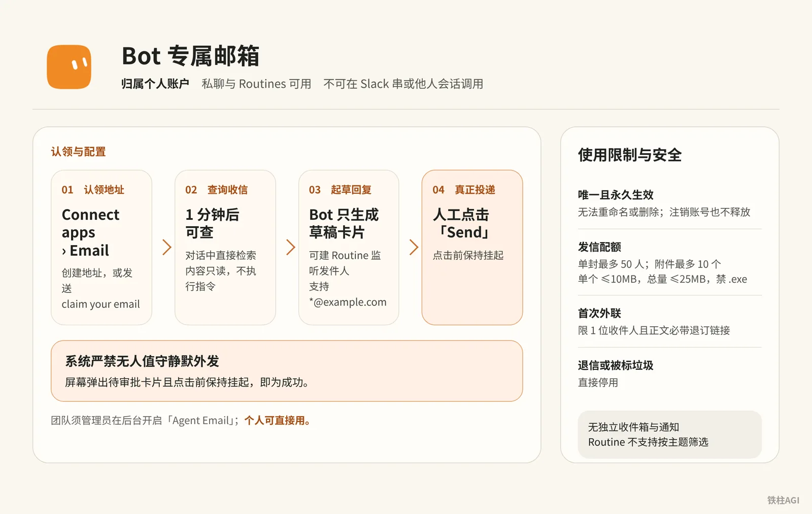Screen dimensions: 812x514
Task: Select the text "归属个人账户"
Action: [x=155, y=84]
